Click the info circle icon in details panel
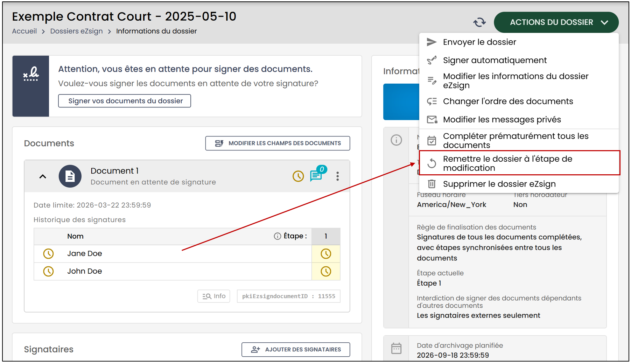This screenshot has width=631, height=364. pos(396,140)
